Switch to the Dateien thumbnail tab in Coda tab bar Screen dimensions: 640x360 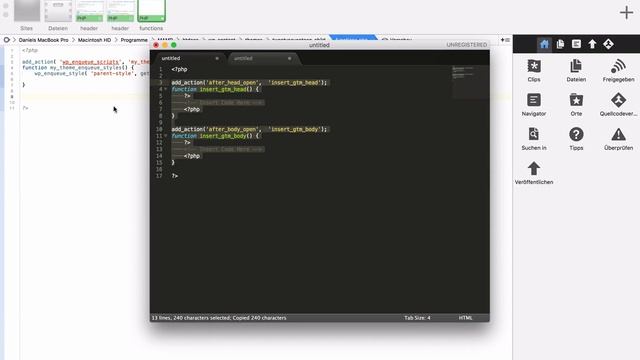58,16
